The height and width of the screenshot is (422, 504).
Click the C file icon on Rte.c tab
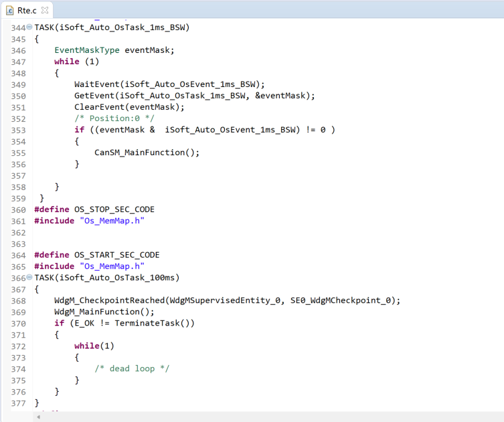(x=10, y=11)
